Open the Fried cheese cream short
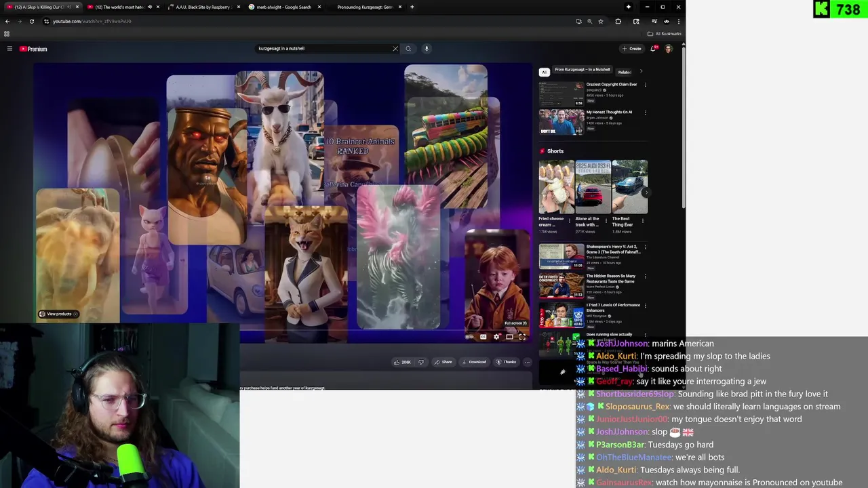868x488 pixels. pyautogui.click(x=556, y=186)
